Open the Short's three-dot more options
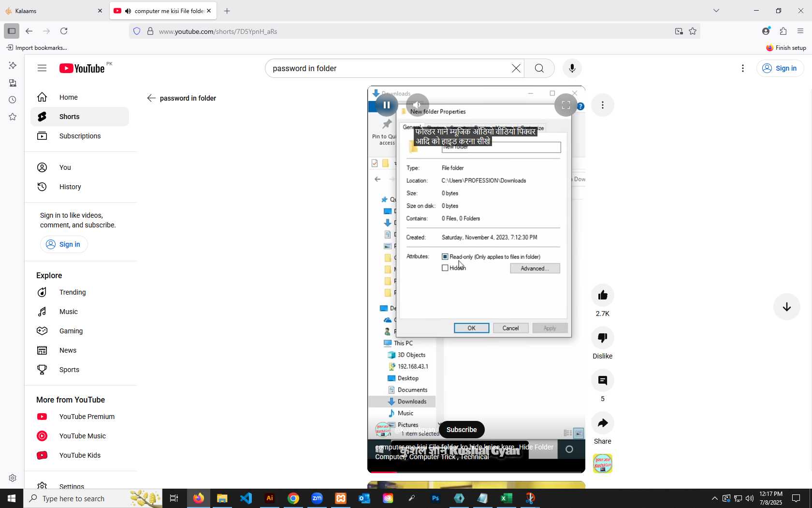 (603, 105)
